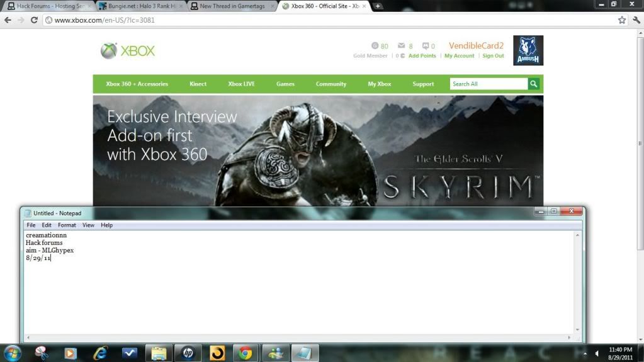Switch to the Bungie.net Halo 3 tab

click(141, 6)
